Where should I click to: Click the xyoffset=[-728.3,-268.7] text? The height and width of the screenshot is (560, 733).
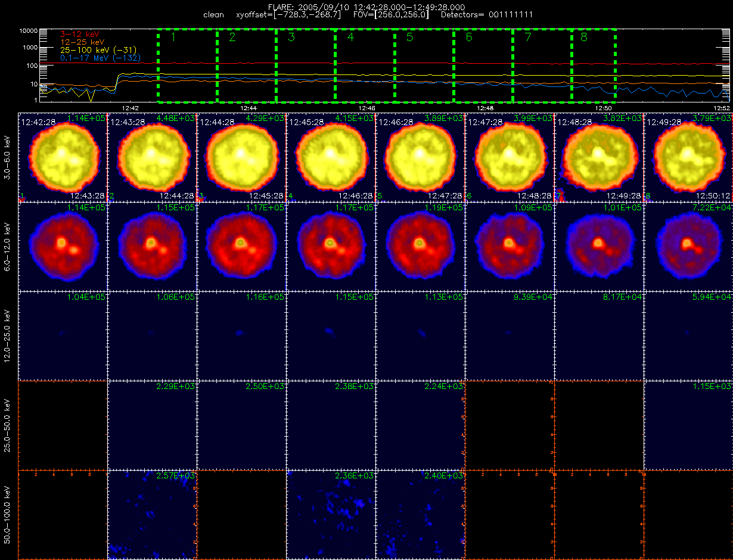pyautogui.click(x=288, y=14)
